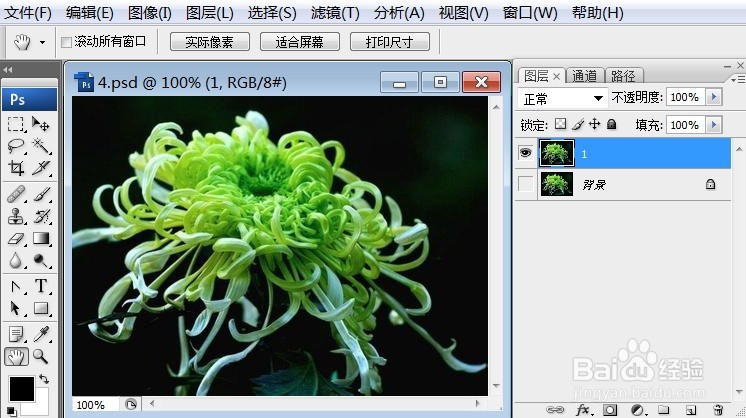The image size is (746, 418).
Task: Select the Rectangle shape tool
Action: [41, 309]
